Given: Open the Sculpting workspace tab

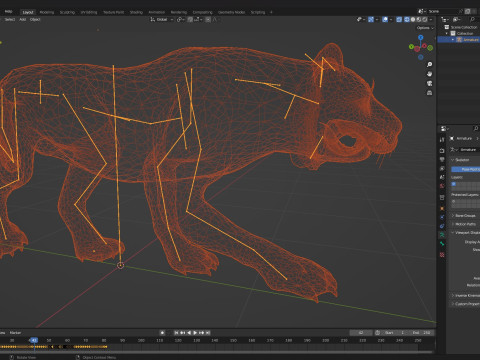Looking at the screenshot, I should point(67,12).
